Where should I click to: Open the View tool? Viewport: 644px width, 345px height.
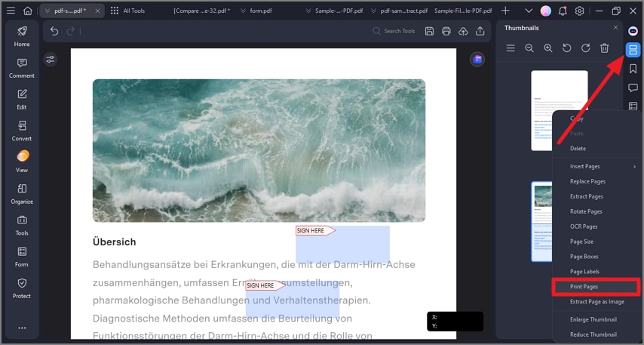click(x=22, y=162)
